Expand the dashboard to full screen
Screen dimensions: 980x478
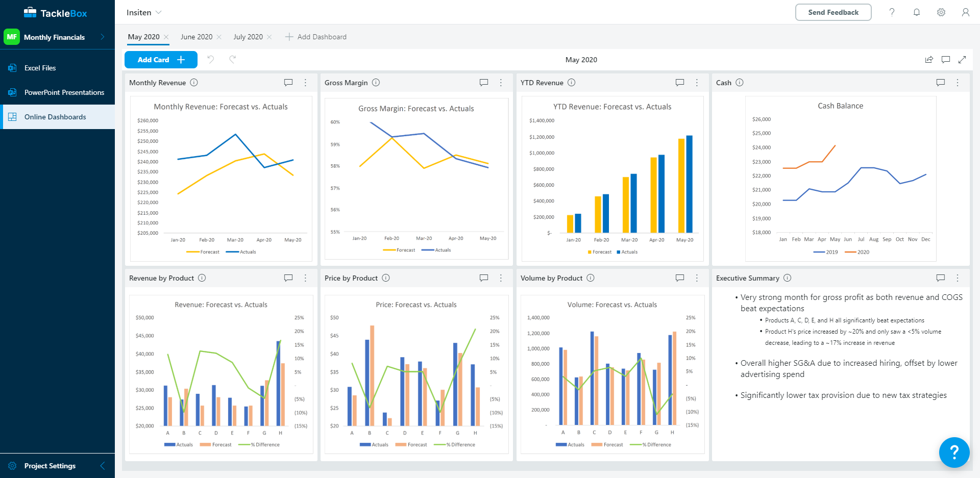[x=962, y=60]
